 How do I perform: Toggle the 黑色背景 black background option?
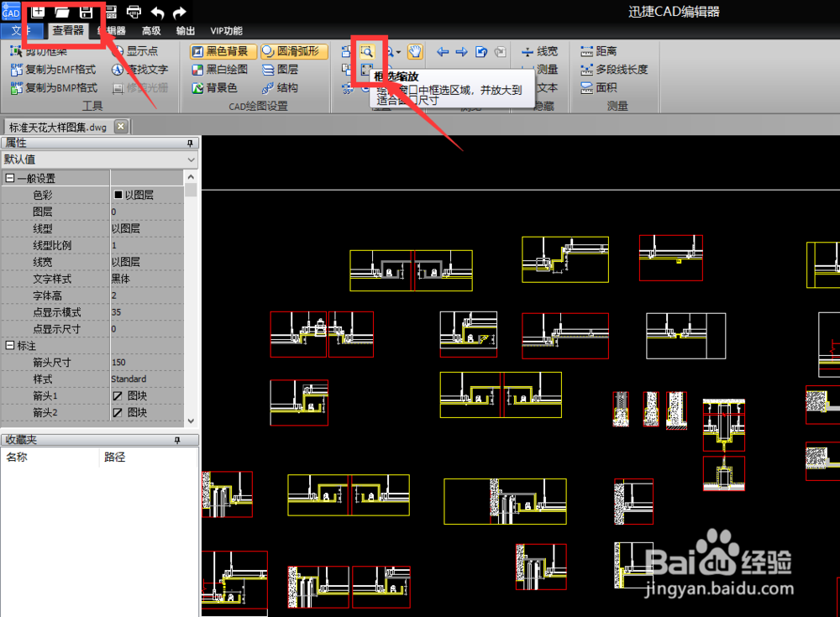(223, 51)
